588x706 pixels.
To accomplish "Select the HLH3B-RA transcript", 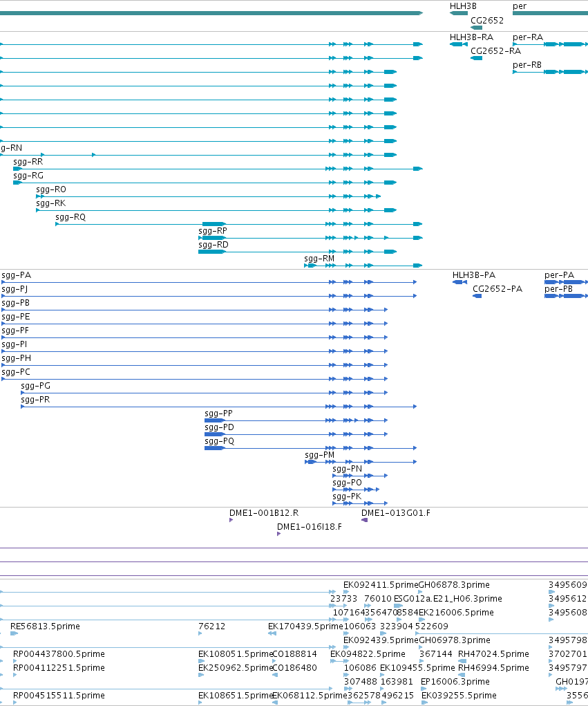I will point(458,44).
